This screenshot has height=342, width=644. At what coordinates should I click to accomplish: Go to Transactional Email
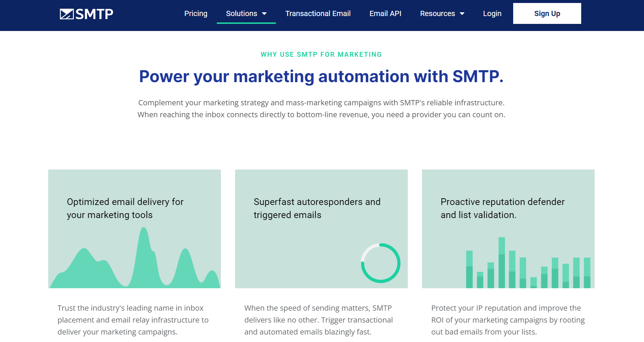318,13
